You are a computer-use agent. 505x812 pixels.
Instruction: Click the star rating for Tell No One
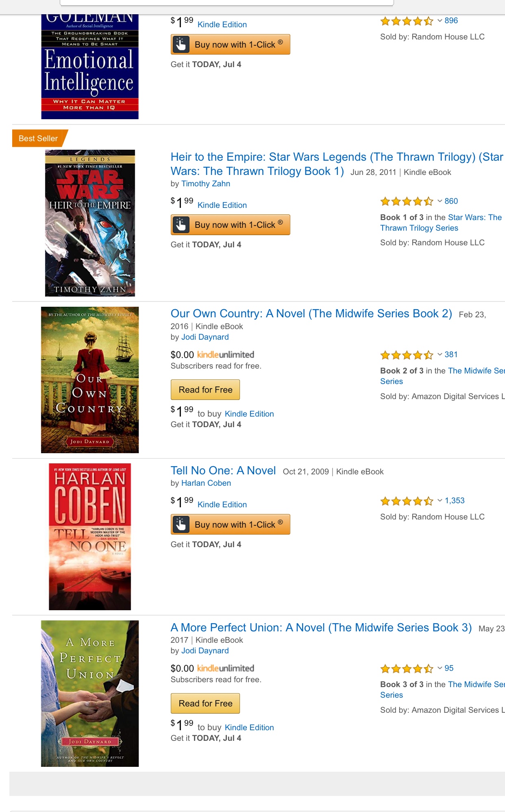click(407, 501)
